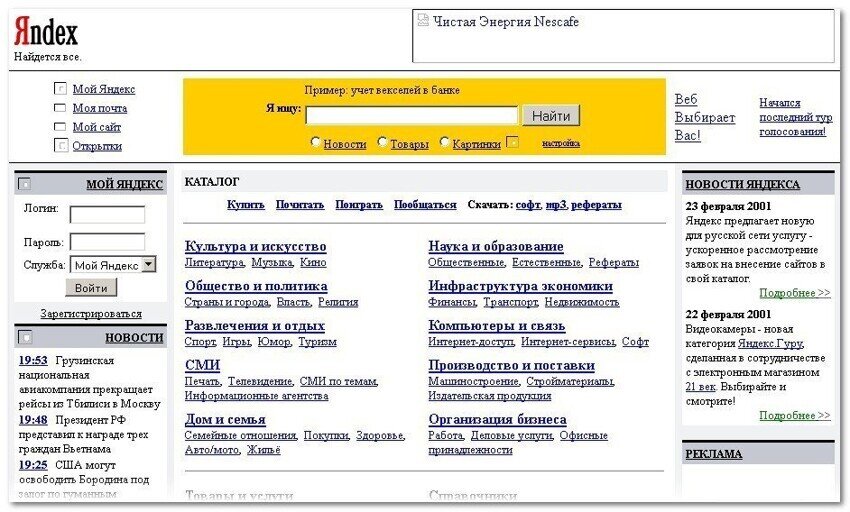
Task: Select the Новости radio button
Action: 315,142
